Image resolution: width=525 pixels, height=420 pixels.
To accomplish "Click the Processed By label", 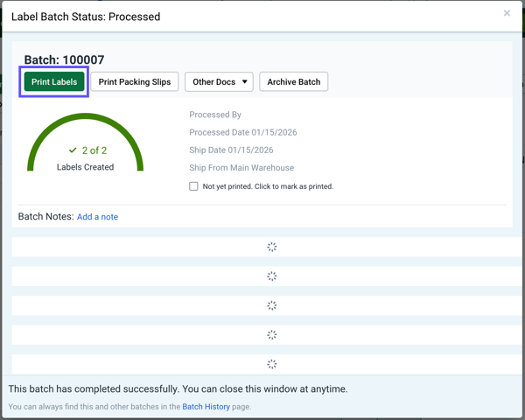I will coord(215,115).
